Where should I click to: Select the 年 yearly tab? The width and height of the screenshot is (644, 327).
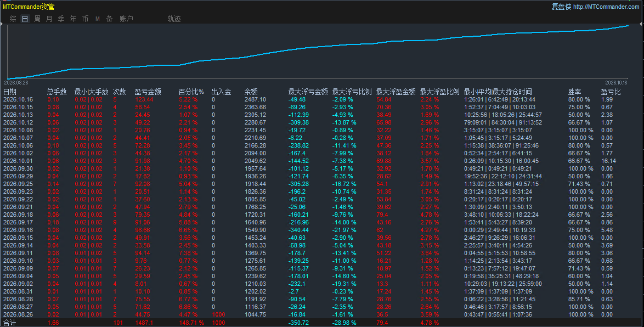tap(73, 19)
